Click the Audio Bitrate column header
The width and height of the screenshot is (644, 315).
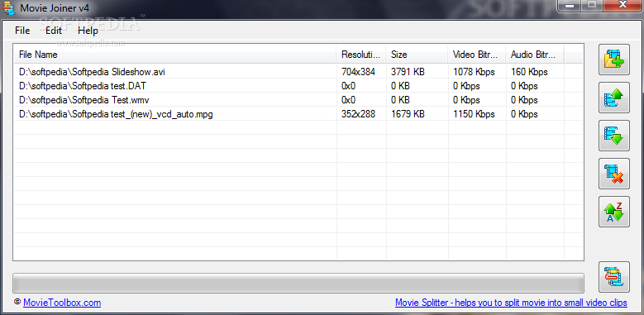coord(535,55)
